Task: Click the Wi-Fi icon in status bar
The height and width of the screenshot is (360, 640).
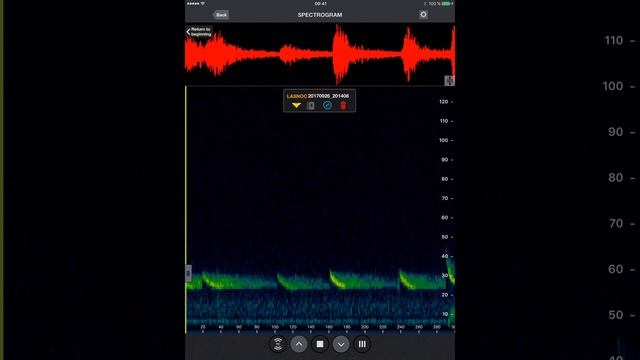Action: [202, 4]
